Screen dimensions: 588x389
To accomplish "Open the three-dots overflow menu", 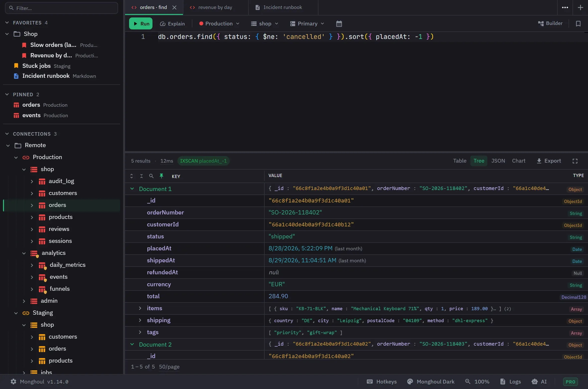I will (x=565, y=7).
